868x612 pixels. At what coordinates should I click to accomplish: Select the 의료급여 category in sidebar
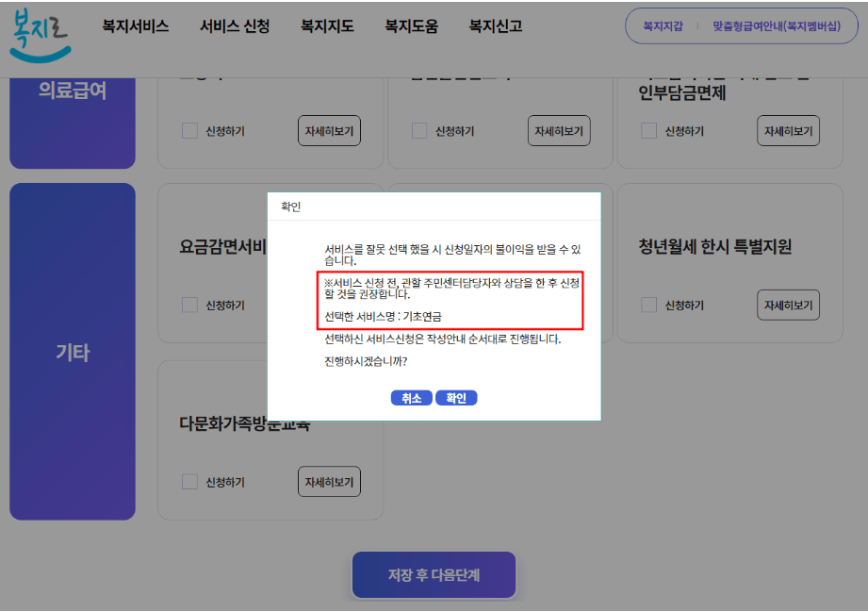tap(72, 91)
